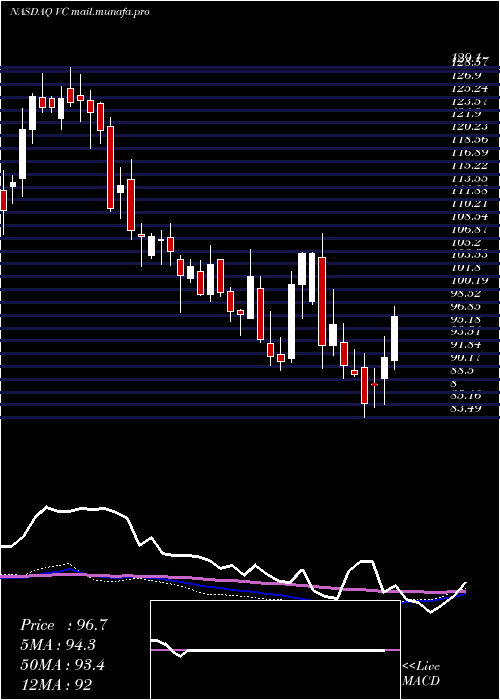Click the 12MA : 92 readout
500x700 pixels.
(57, 684)
